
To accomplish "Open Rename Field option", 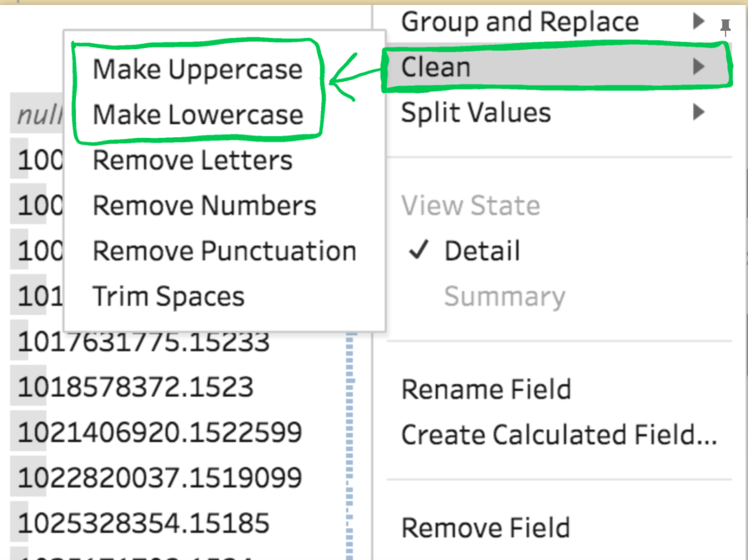I will [x=486, y=390].
